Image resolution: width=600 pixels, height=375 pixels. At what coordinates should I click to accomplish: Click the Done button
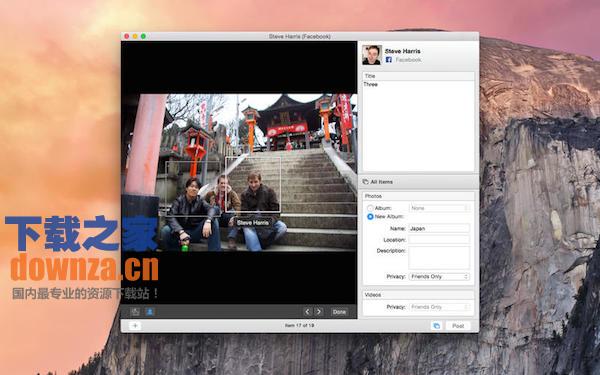pyautogui.click(x=339, y=312)
